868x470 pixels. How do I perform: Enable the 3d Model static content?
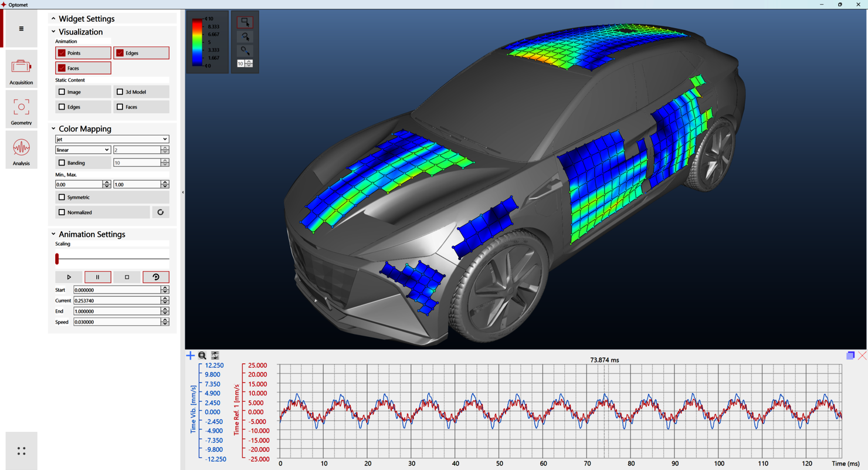coord(120,92)
